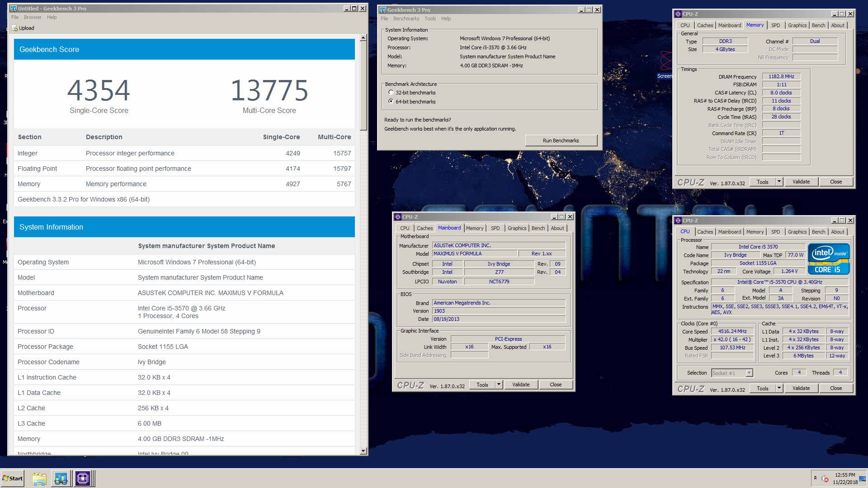Viewport: 868px width, 488px height.
Task: Click Geekbench results scrollbar up arrow
Action: pos(363,38)
